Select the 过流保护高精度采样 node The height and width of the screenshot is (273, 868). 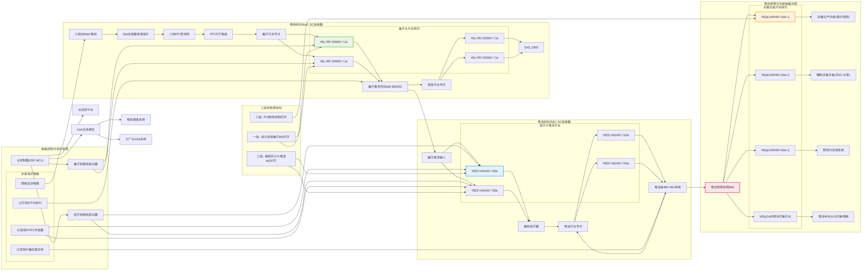tap(30, 250)
